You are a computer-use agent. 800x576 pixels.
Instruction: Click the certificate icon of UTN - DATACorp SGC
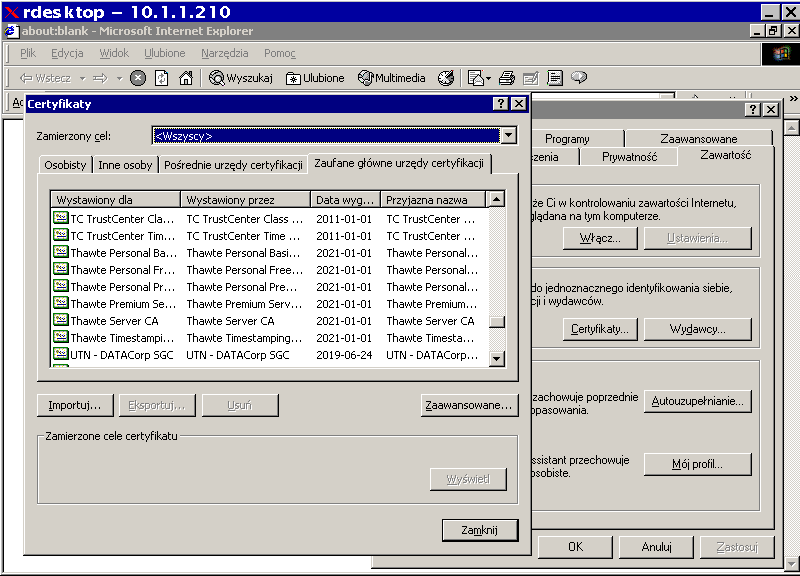(x=61, y=354)
